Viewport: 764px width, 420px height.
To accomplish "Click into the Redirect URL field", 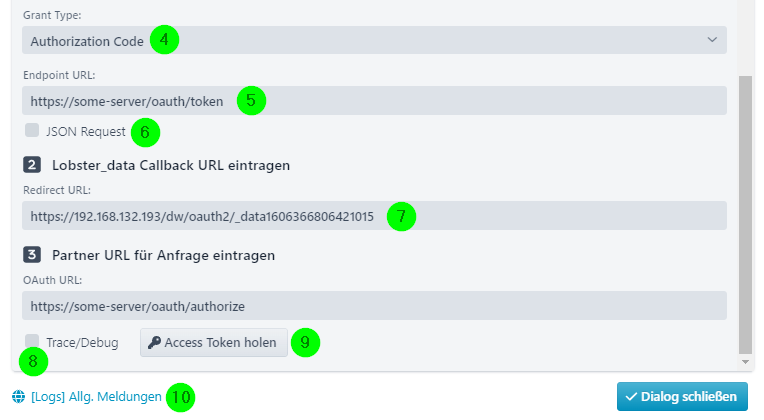I will tap(373, 215).
